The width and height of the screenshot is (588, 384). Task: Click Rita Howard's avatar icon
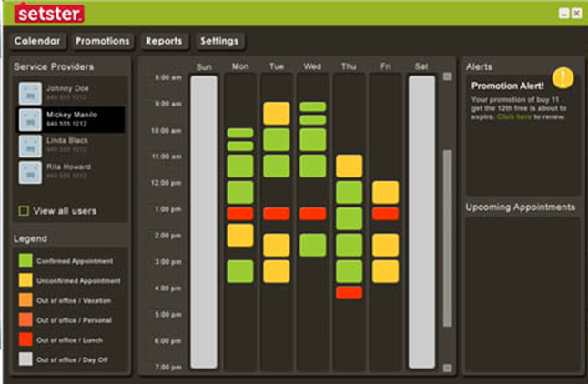[x=31, y=172]
